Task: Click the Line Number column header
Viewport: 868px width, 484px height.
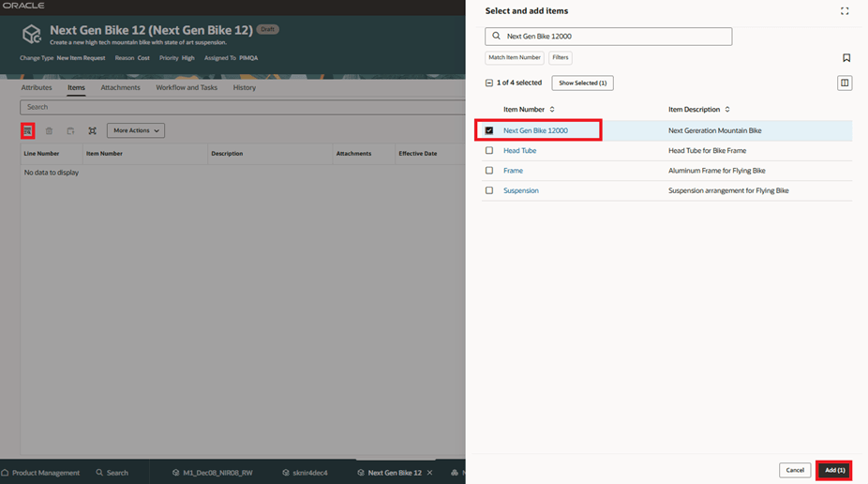Action: tap(41, 154)
